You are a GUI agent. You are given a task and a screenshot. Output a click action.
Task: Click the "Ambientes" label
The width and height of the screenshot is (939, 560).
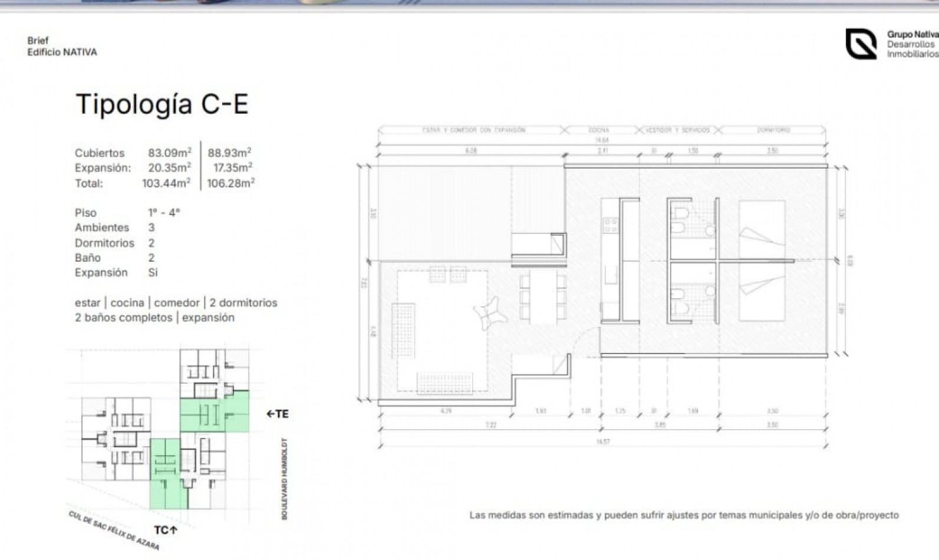click(x=101, y=228)
